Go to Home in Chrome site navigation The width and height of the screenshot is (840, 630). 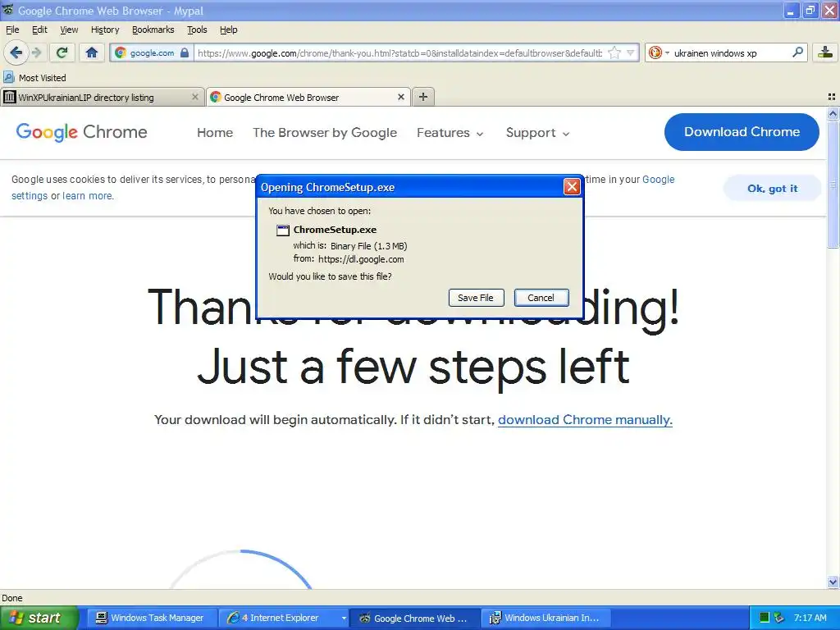pos(215,133)
